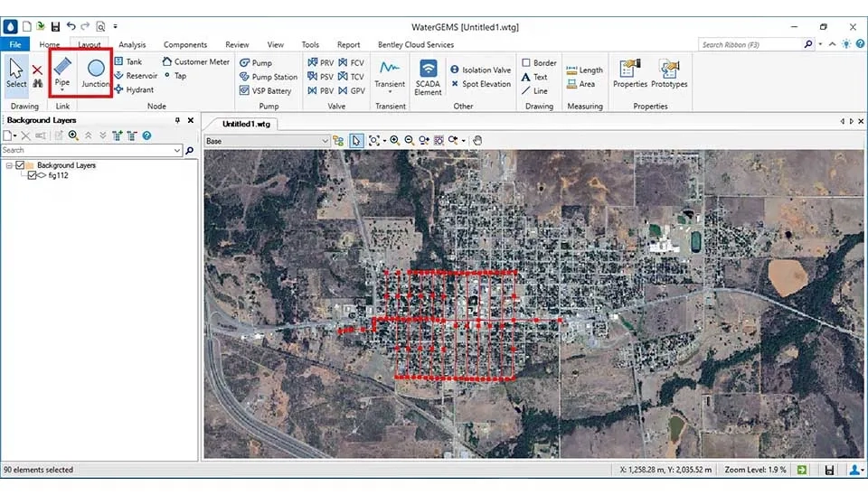The width and height of the screenshot is (868, 495).
Task: Switch to the Review ribbon tab
Action: (237, 44)
